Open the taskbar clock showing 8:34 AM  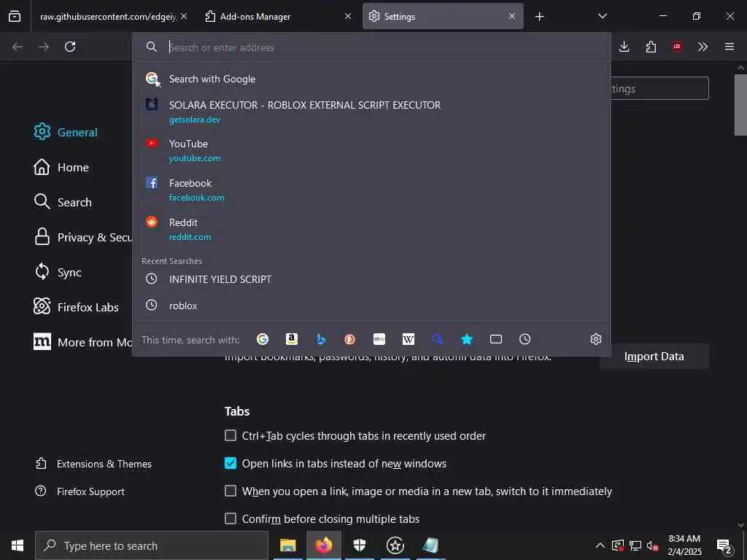tap(684, 545)
